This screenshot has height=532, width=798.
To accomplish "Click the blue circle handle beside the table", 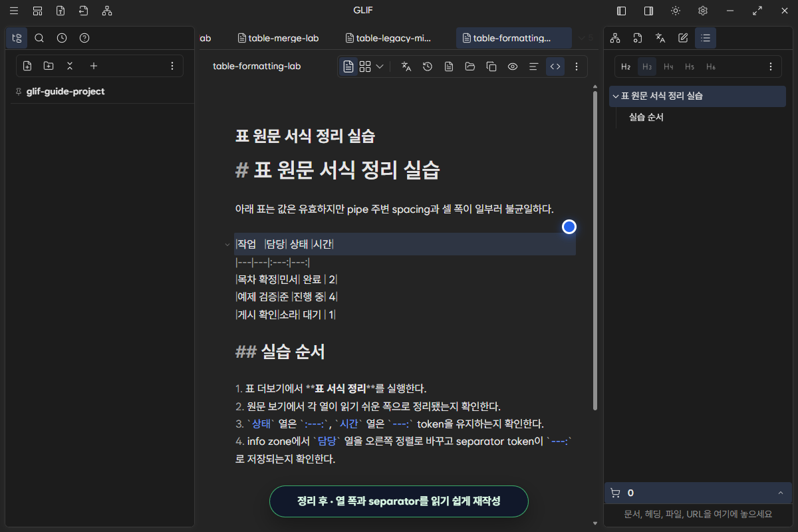I will 569,227.
